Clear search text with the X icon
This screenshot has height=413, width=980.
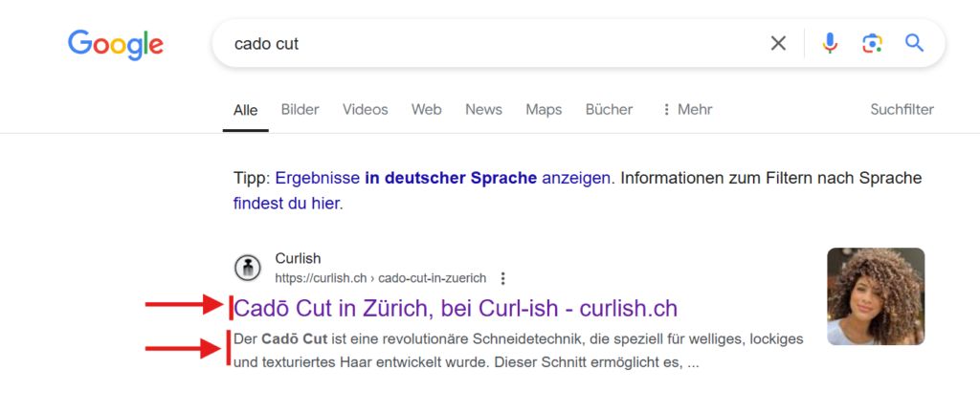coord(778,43)
